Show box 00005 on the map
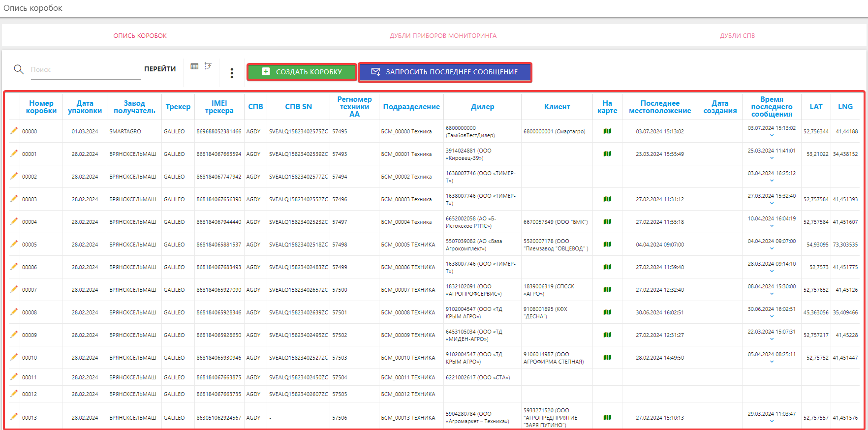 [x=607, y=245]
